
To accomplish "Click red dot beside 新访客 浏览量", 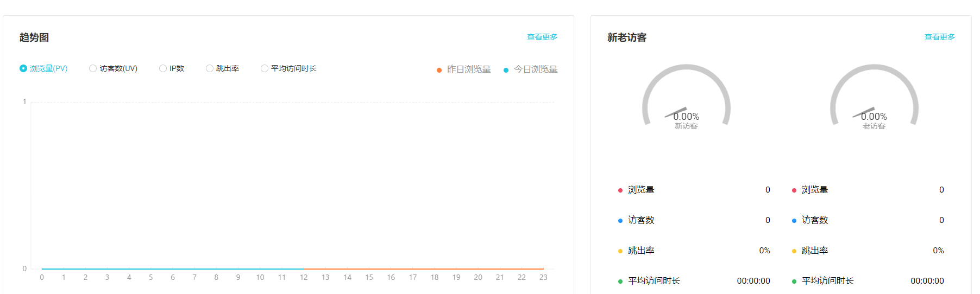I will 620,190.
